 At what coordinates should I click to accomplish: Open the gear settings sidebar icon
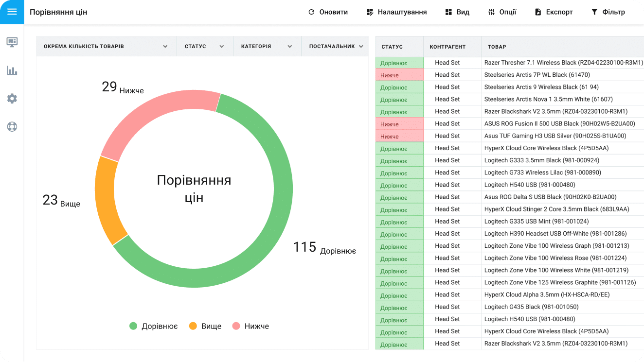click(x=12, y=99)
